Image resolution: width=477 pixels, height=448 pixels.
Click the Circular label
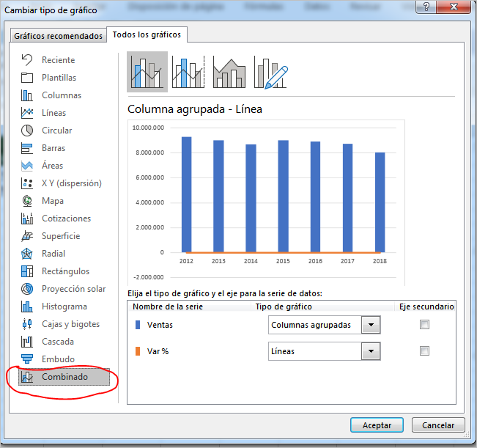click(57, 131)
